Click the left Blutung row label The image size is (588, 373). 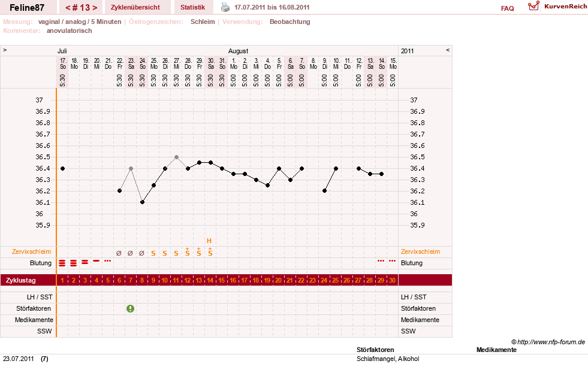point(41,263)
